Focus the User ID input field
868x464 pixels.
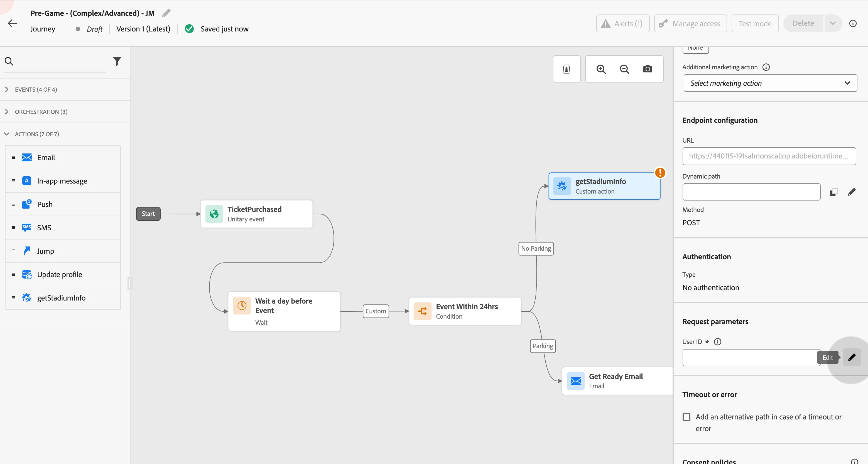[x=751, y=357]
